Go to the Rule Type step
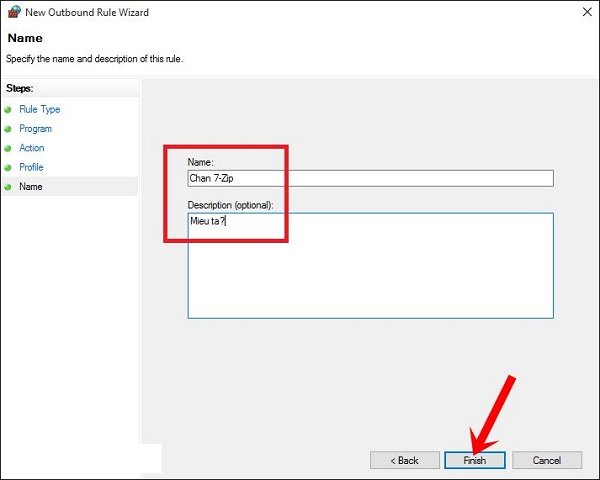600x480 pixels. (x=39, y=110)
